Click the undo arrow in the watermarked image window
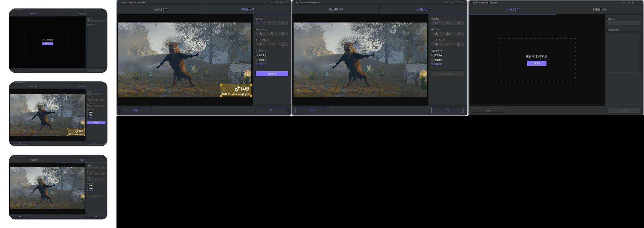 point(261,44)
